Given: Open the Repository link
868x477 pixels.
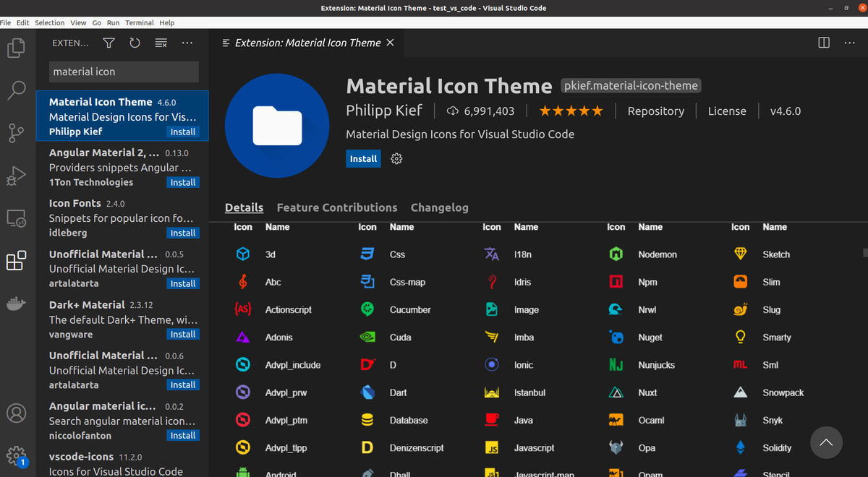Looking at the screenshot, I should (x=655, y=111).
